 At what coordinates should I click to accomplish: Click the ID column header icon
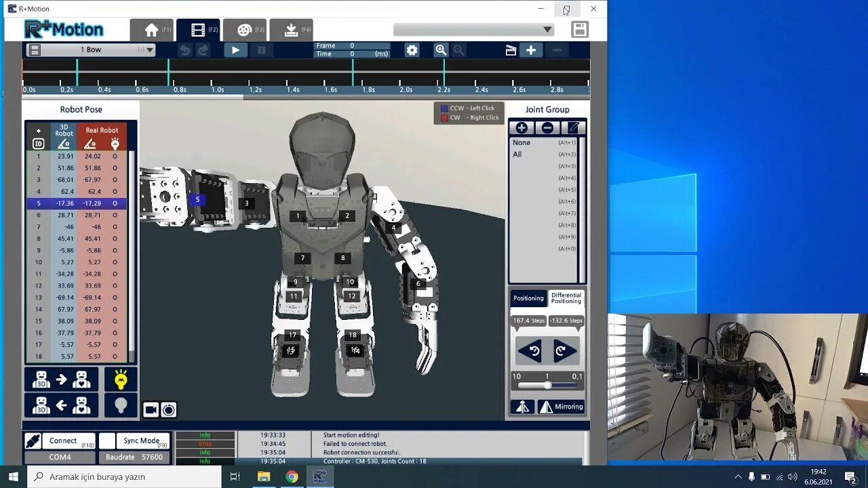39,144
